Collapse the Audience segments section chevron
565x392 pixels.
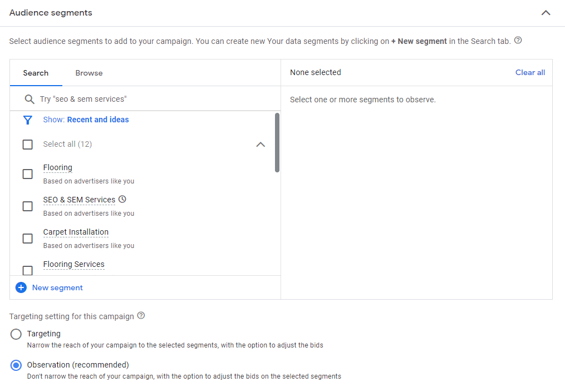coord(546,13)
